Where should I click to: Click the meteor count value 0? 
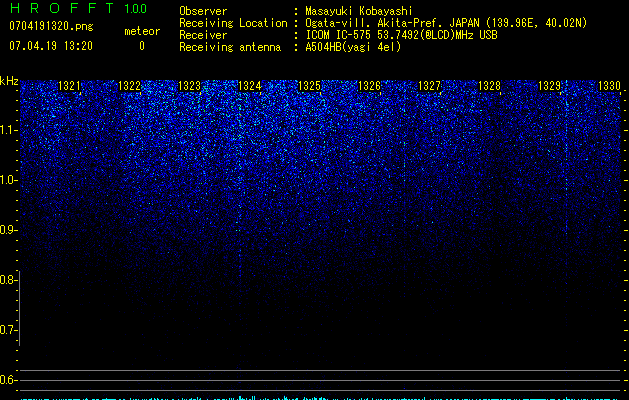click(142, 46)
